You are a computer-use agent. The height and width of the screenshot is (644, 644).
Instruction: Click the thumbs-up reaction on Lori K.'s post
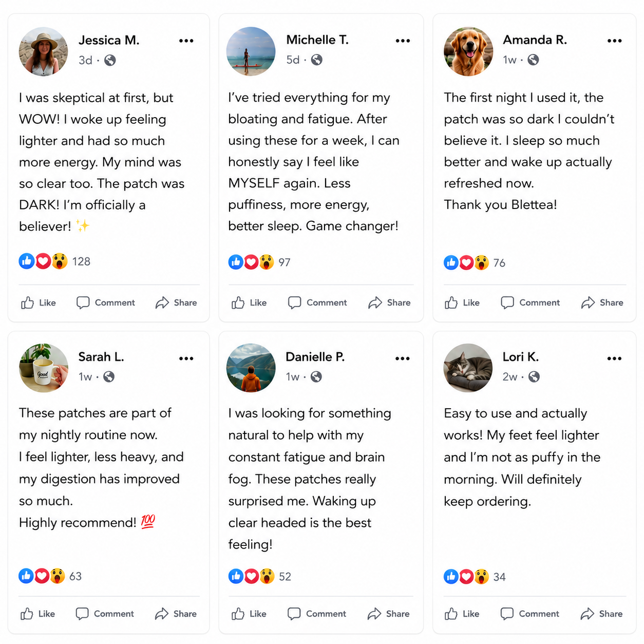point(451,577)
